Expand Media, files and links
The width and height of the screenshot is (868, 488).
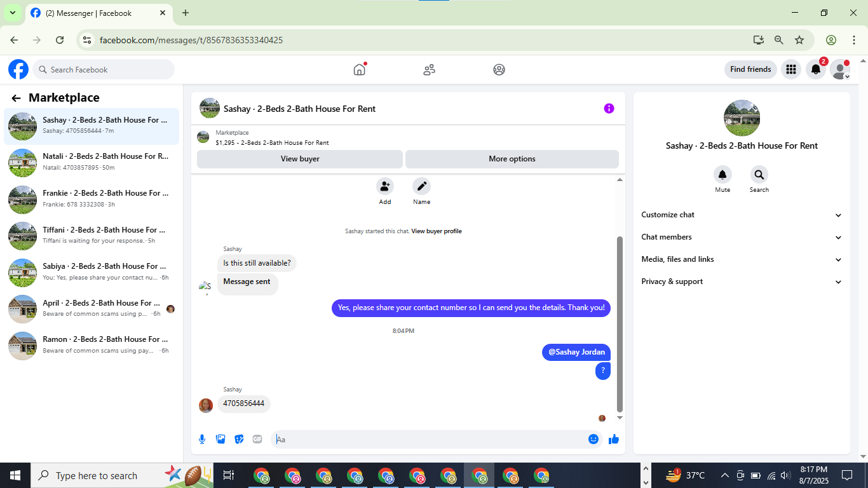[x=742, y=259]
